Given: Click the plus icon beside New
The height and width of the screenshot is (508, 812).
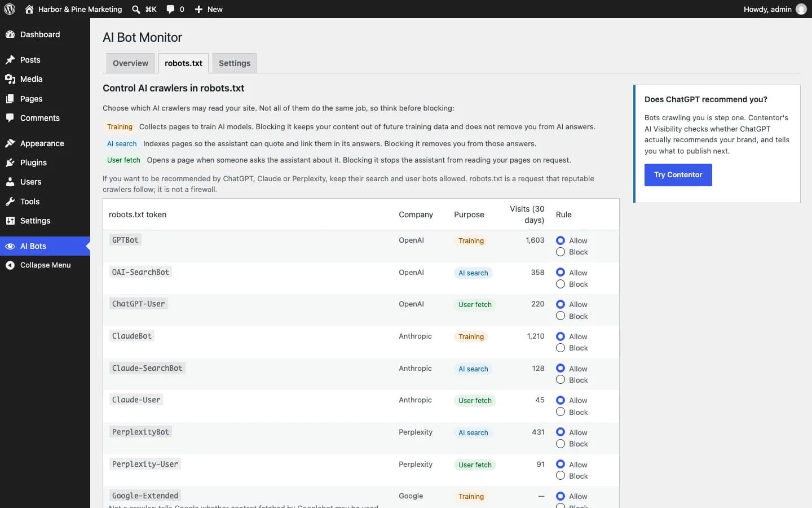Looking at the screenshot, I should 198,9.
